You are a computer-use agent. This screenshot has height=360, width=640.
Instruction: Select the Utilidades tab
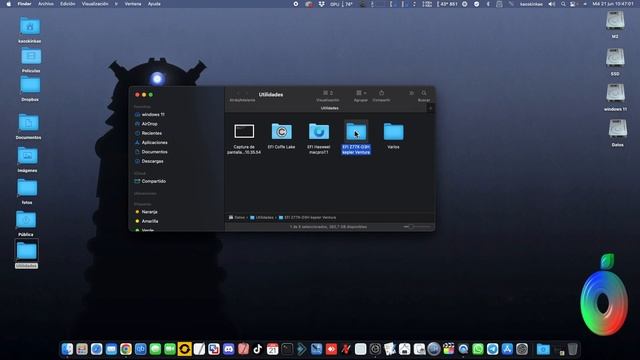[329, 108]
